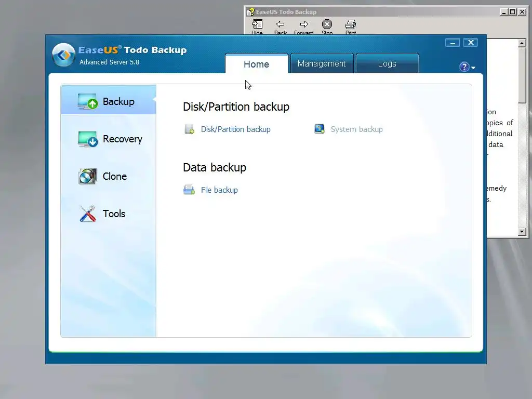Click the System backup monitor icon
Image resolution: width=532 pixels, height=399 pixels.
(x=320, y=129)
